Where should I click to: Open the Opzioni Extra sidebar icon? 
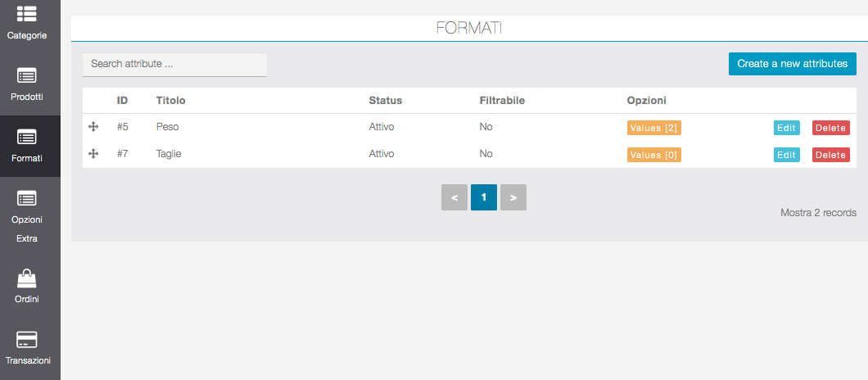(27, 199)
